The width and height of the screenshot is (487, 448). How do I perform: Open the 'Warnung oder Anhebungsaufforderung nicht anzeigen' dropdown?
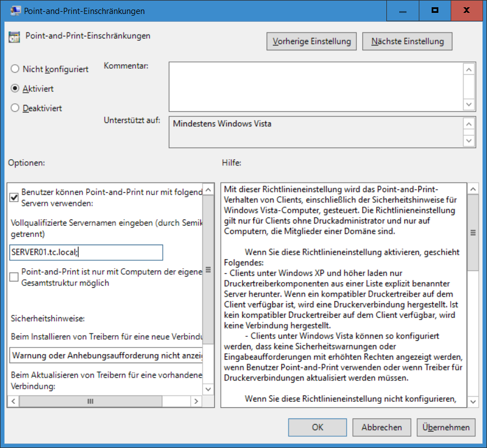coord(106,355)
